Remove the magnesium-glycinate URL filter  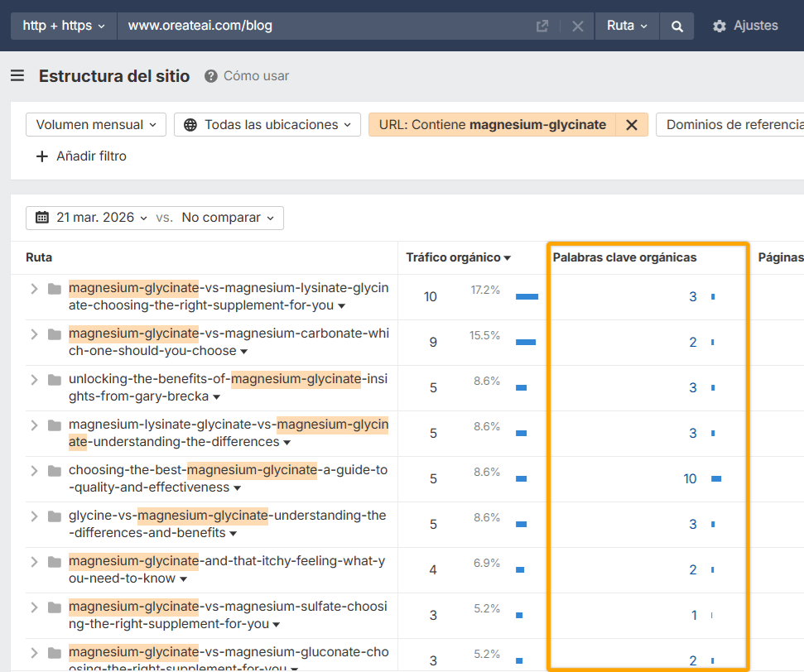631,125
